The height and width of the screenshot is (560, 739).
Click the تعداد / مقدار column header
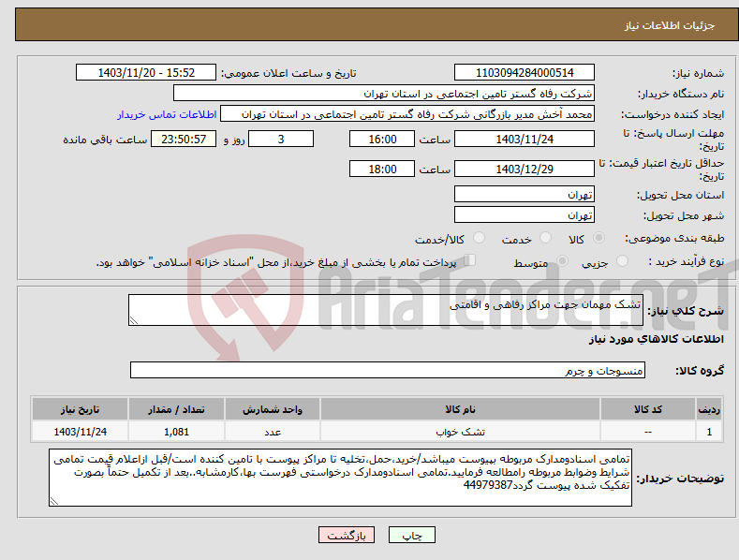pyautogui.click(x=176, y=409)
